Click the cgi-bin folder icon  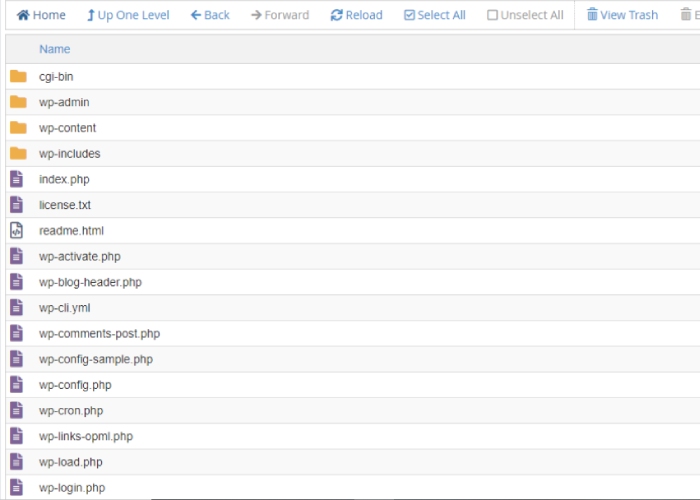click(x=18, y=76)
